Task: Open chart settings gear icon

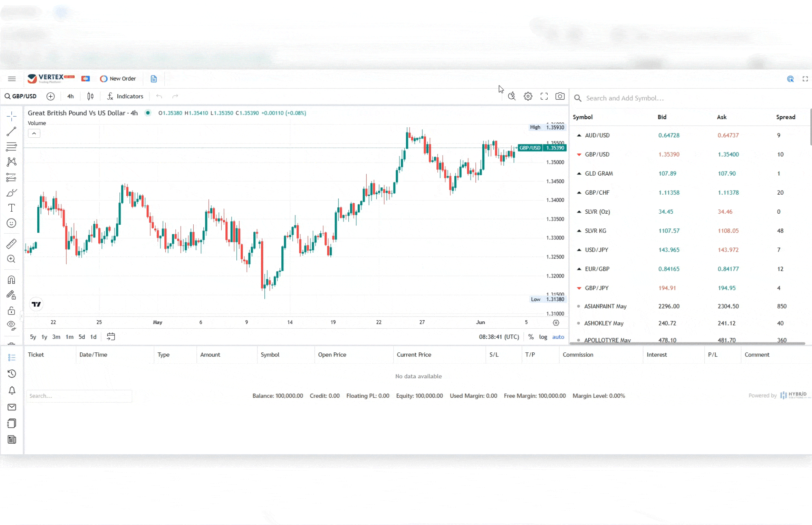Action: pyautogui.click(x=528, y=96)
